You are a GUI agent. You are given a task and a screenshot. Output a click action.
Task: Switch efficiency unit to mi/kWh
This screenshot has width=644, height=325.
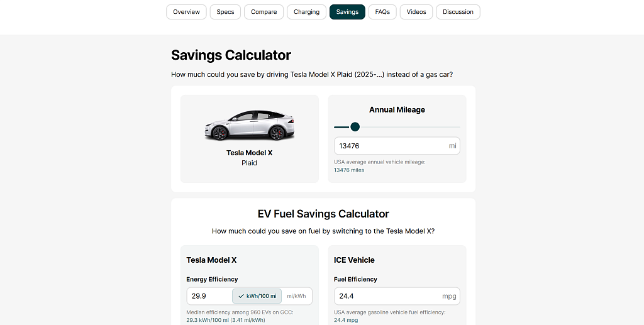[297, 296]
